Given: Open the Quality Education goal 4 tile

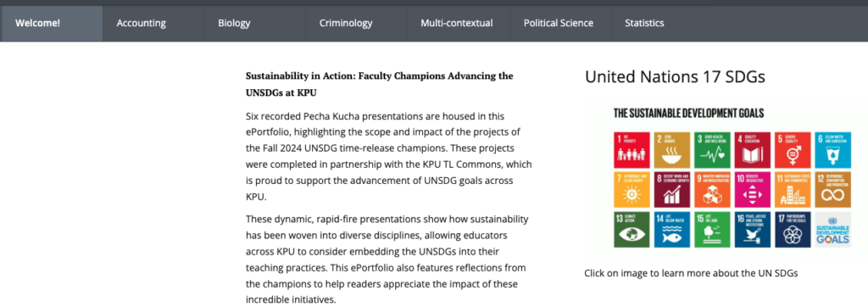Looking at the screenshot, I should [753, 149].
